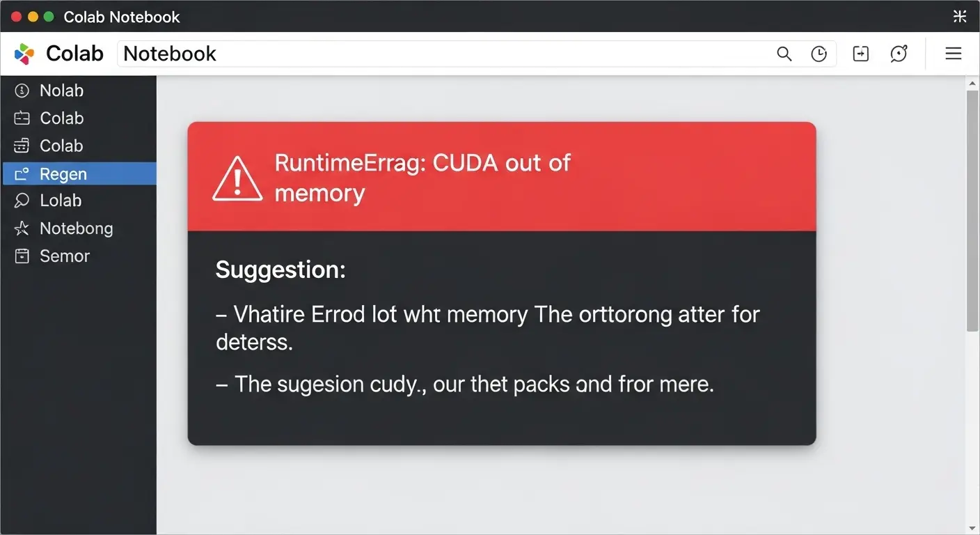Select the Lolab sidebar entry
Screen dimensions: 980x535
(x=61, y=201)
